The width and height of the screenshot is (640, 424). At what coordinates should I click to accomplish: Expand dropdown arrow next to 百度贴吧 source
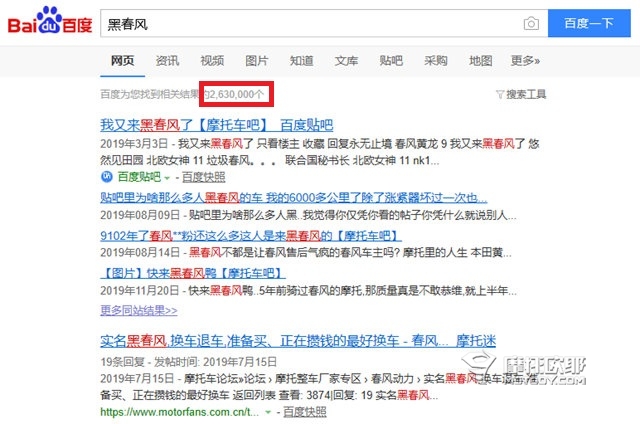pyautogui.click(x=167, y=178)
